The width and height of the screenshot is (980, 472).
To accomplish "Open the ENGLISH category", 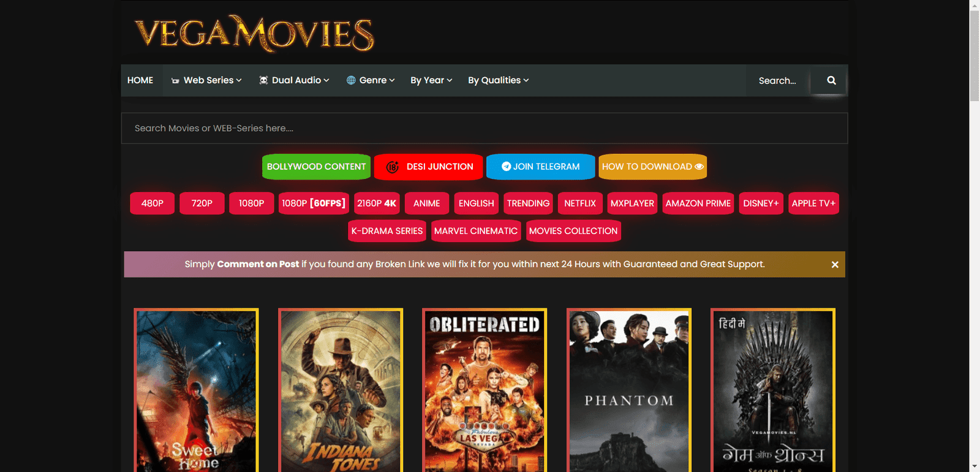I will [476, 204].
